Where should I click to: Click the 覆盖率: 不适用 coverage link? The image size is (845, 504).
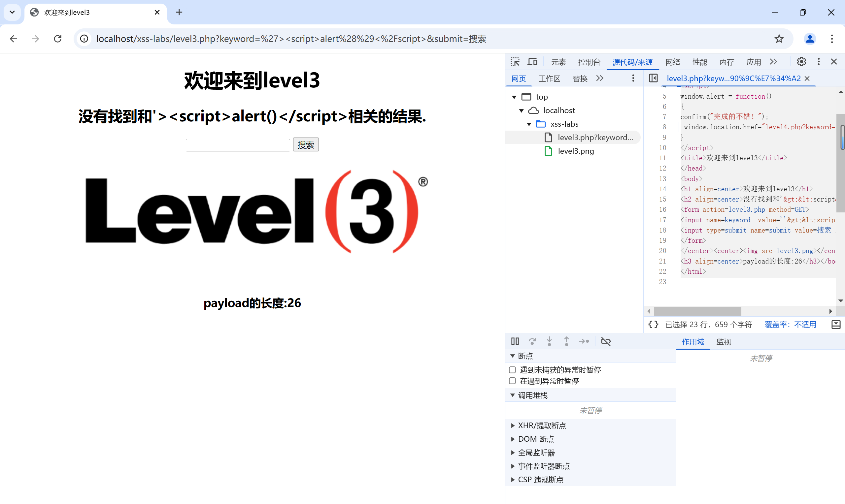point(790,325)
